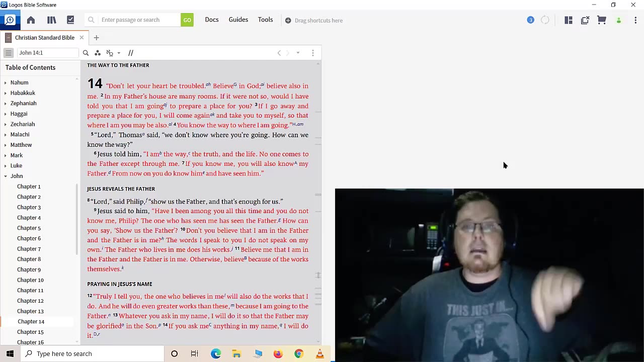
Task: Open the Library books icon
Action: pos(51,20)
